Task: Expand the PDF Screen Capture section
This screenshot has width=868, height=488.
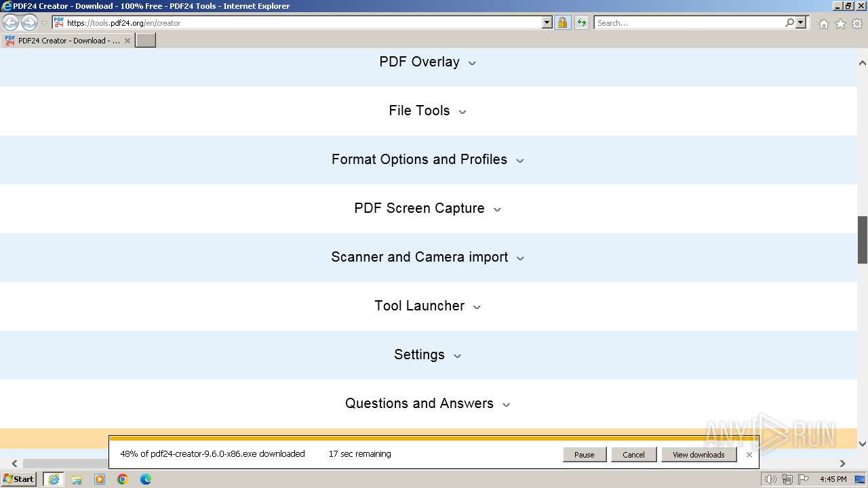Action: (x=428, y=208)
